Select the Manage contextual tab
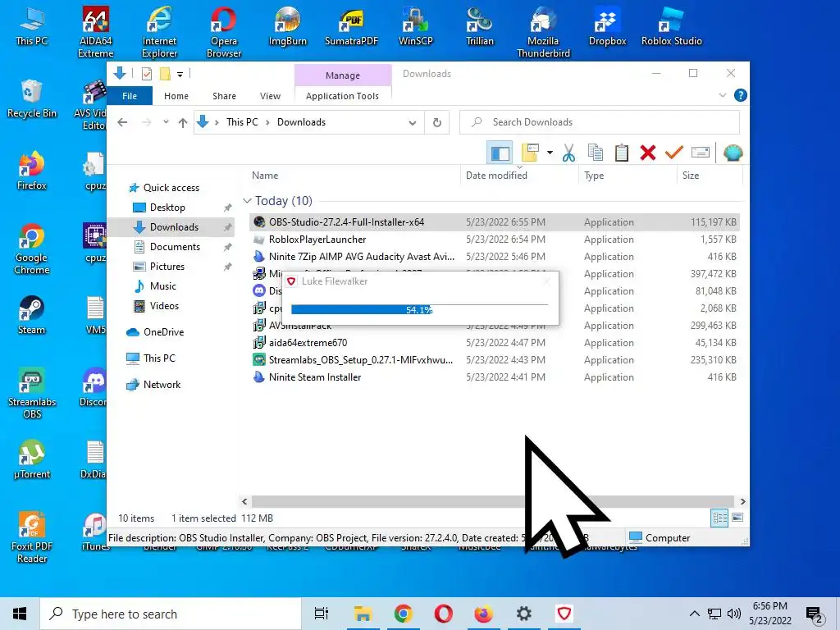 click(343, 75)
